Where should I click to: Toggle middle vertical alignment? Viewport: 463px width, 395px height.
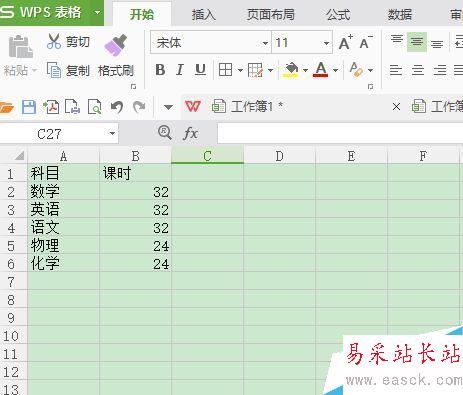point(417,42)
